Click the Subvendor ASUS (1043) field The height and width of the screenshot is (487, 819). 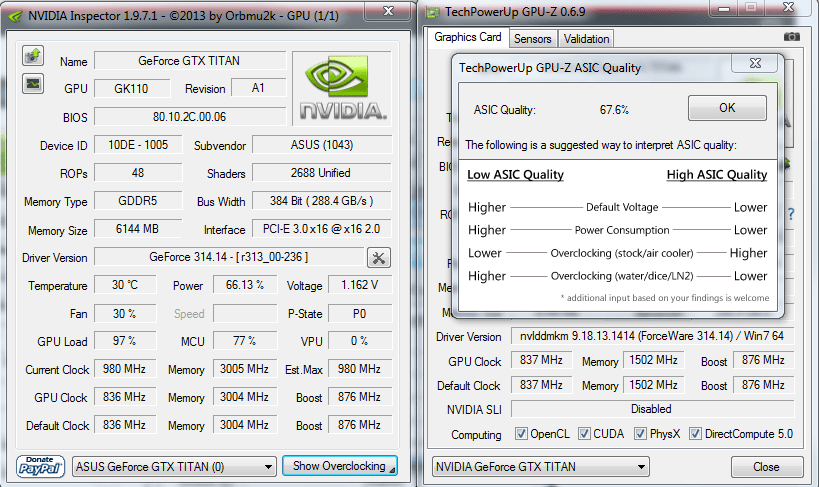pyautogui.click(x=322, y=145)
